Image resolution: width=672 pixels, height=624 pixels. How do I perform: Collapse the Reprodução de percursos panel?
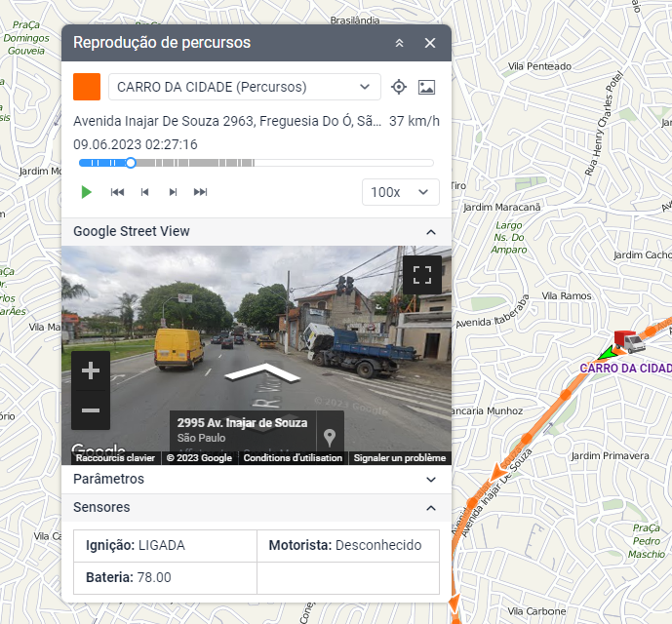(x=399, y=43)
